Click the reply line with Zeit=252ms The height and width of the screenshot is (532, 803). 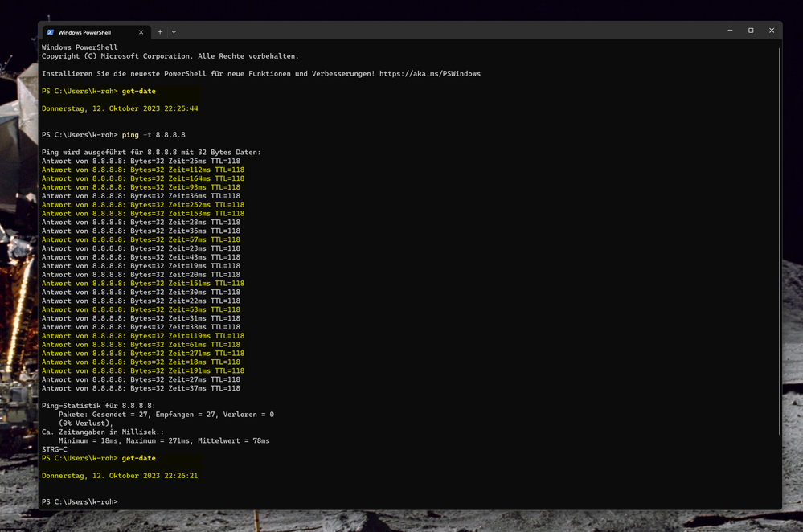click(x=142, y=205)
